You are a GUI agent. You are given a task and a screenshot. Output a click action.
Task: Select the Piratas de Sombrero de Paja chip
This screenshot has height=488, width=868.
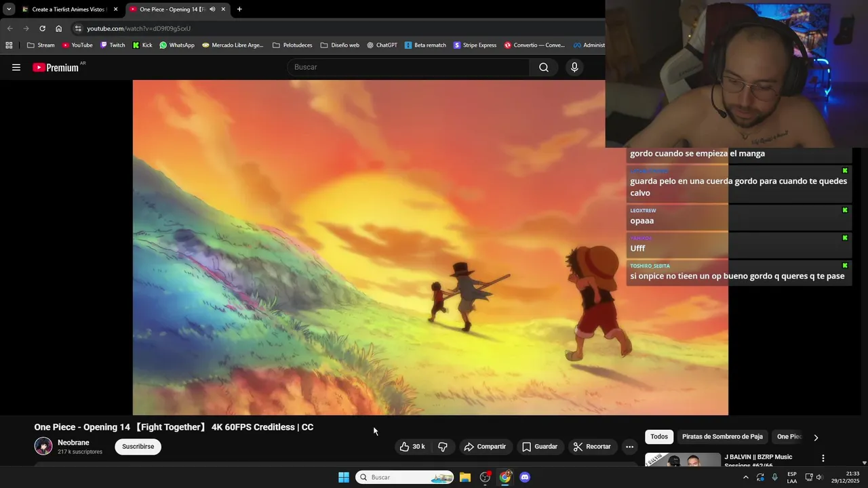click(722, 436)
